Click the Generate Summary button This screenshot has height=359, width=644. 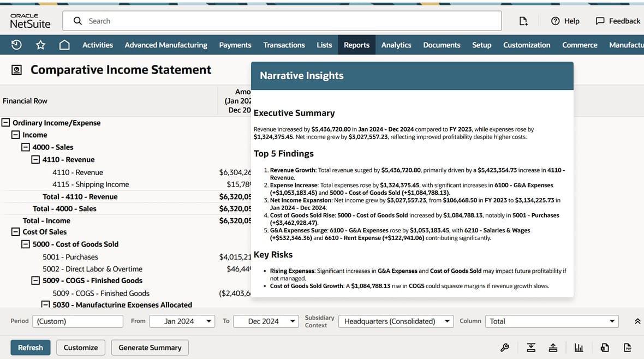[150, 348]
